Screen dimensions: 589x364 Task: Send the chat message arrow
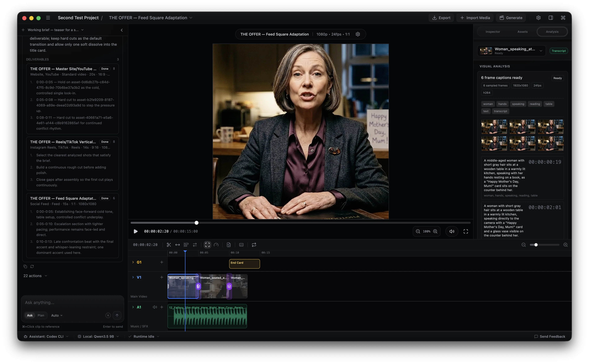pyautogui.click(x=117, y=315)
